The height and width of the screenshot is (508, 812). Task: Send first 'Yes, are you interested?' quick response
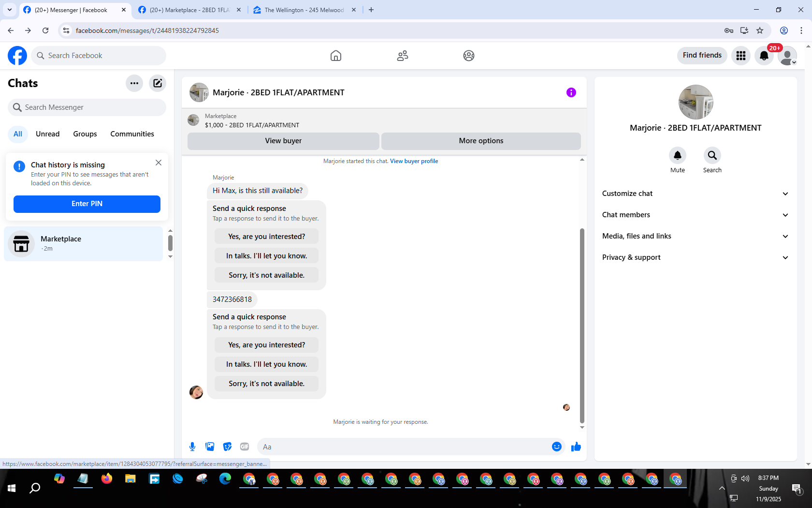267,237
